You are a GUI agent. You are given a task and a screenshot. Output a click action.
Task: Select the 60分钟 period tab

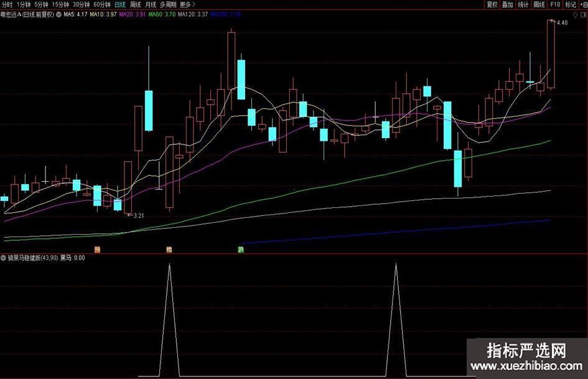(x=101, y=4)
